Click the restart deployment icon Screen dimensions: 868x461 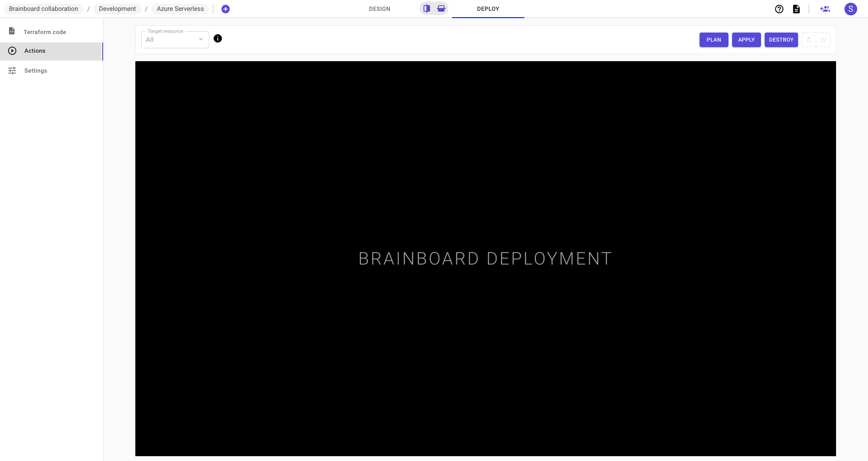click(x=809, y=40)
